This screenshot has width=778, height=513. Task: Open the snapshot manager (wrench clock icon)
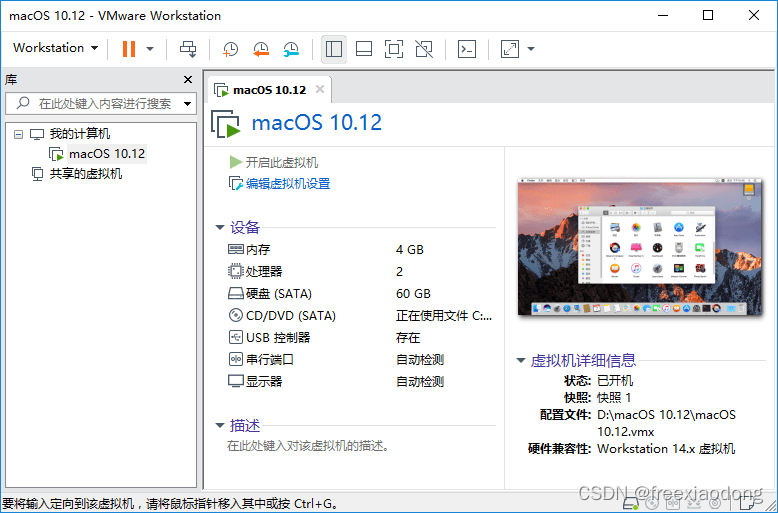(x=291, y=49)
